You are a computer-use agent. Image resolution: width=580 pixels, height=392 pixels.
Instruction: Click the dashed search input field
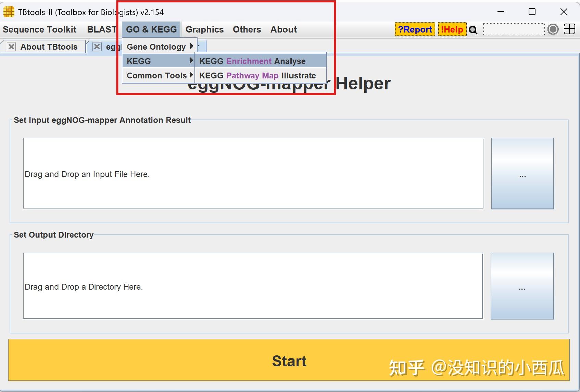pos(513,29)
